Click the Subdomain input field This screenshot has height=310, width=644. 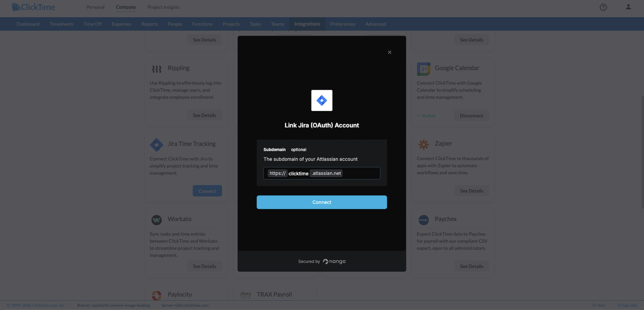tap(322, 173)
